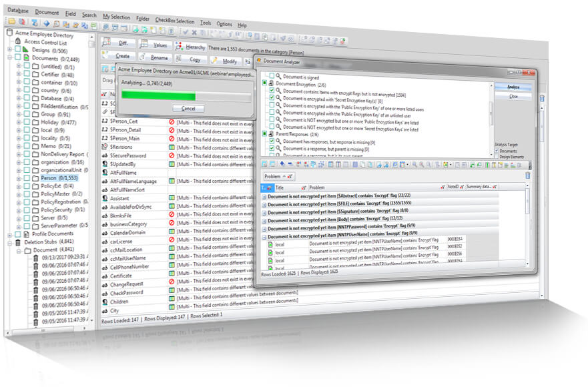Collapse the Documents tree node
588x387 pixels.
tap(9, 57)
